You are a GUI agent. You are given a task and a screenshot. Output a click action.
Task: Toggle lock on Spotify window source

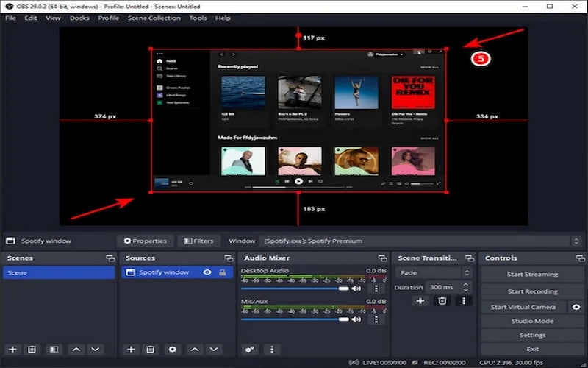(x=222, y=272)
